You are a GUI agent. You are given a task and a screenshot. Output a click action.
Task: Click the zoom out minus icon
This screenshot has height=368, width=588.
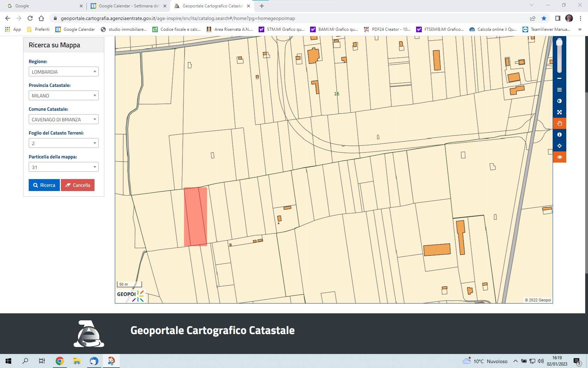pos(559,79)
